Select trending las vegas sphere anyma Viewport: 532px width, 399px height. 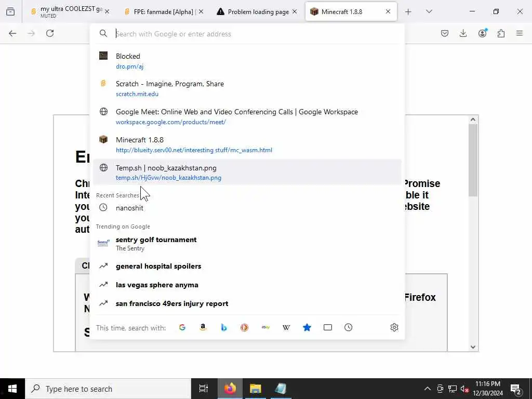[x=247, y=285]
